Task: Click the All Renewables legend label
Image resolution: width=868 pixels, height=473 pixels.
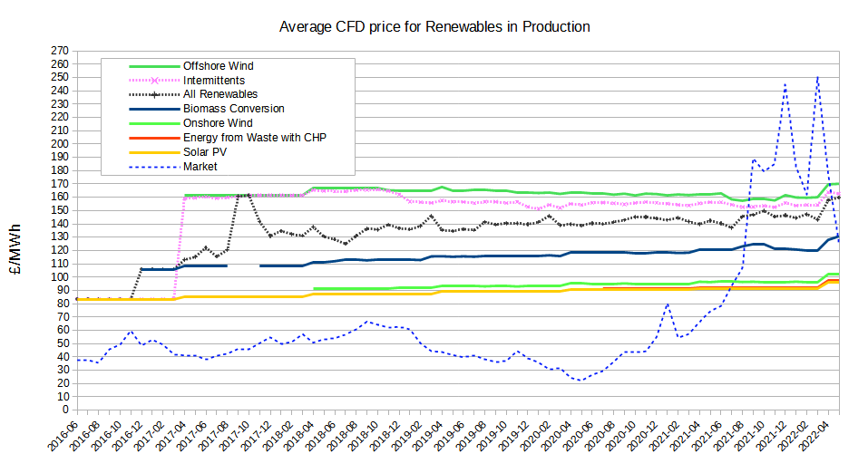Action: tap(220, 94)
